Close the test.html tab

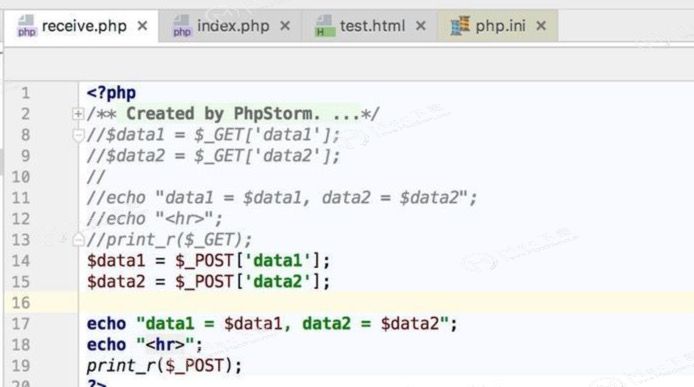click(420, 26)
